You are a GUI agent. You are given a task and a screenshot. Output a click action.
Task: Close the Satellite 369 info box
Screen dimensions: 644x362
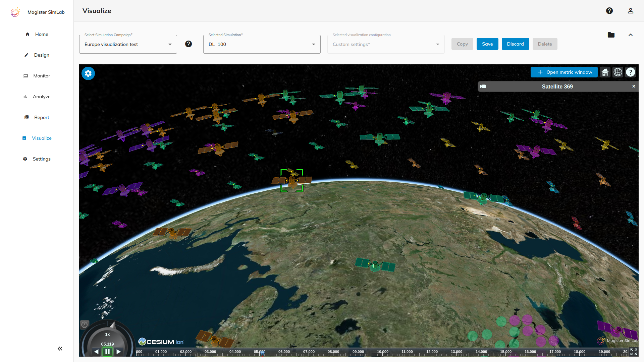[x=634, y=86]
